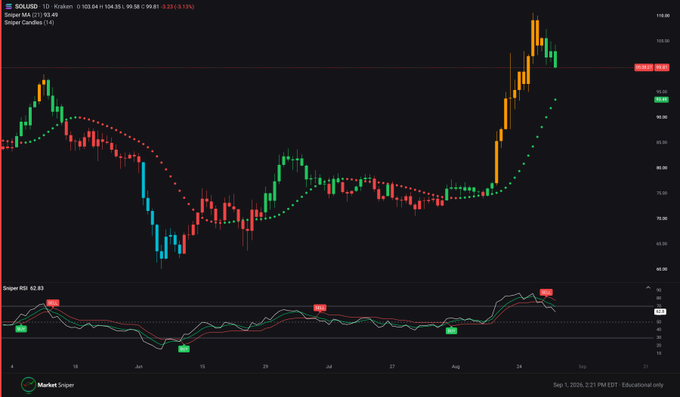
Task: Click the 85.00 price axis label
Action: click(662, 142)
